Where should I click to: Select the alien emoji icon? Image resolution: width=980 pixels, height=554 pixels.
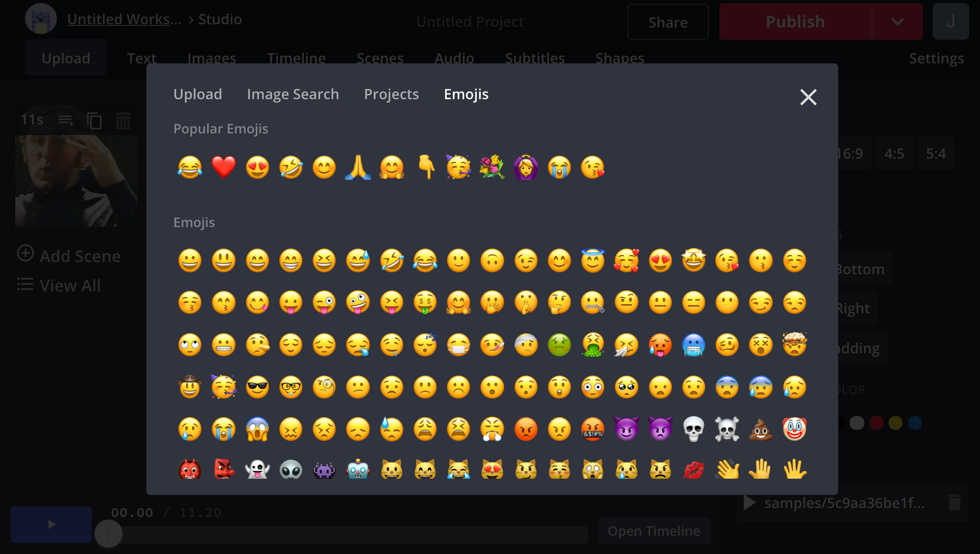click(290, 469)
